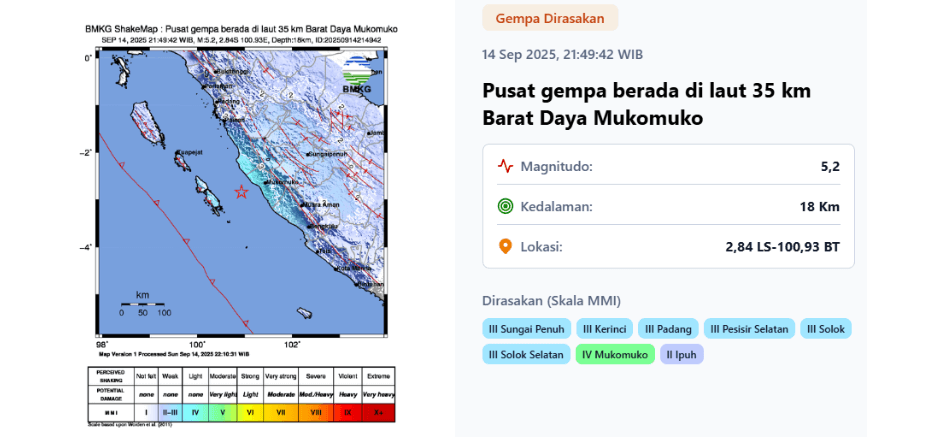The width and height of the screenshot is (930, 437).
Task: Click the green depth target icon
Action: 505,206
